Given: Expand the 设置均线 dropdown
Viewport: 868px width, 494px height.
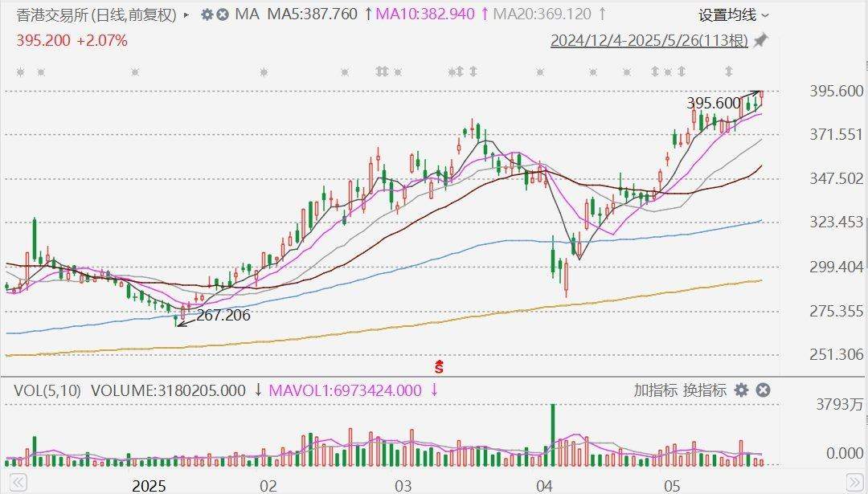Looking at the screenshot, I should pyautogui.click(x=733, y=14).
